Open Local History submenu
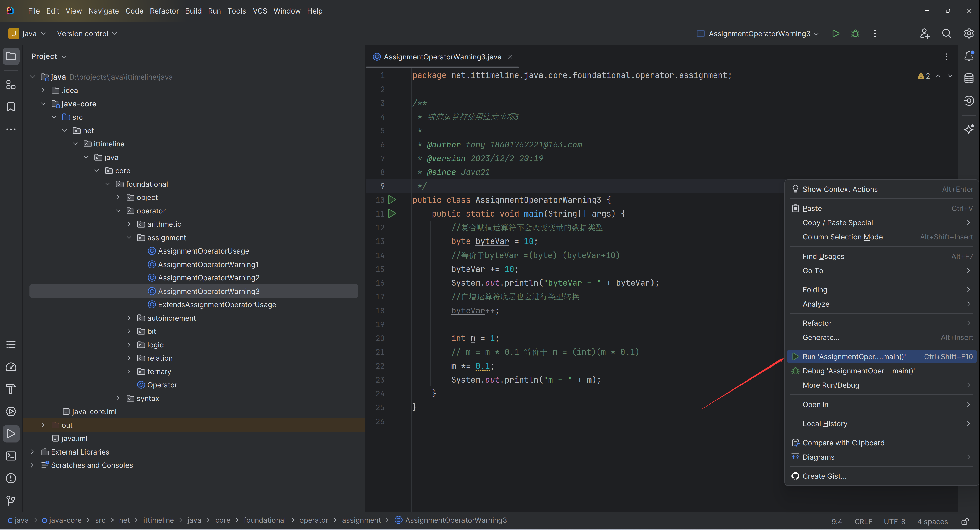Viewport: 980px width, 530px height. coord(882,423)
